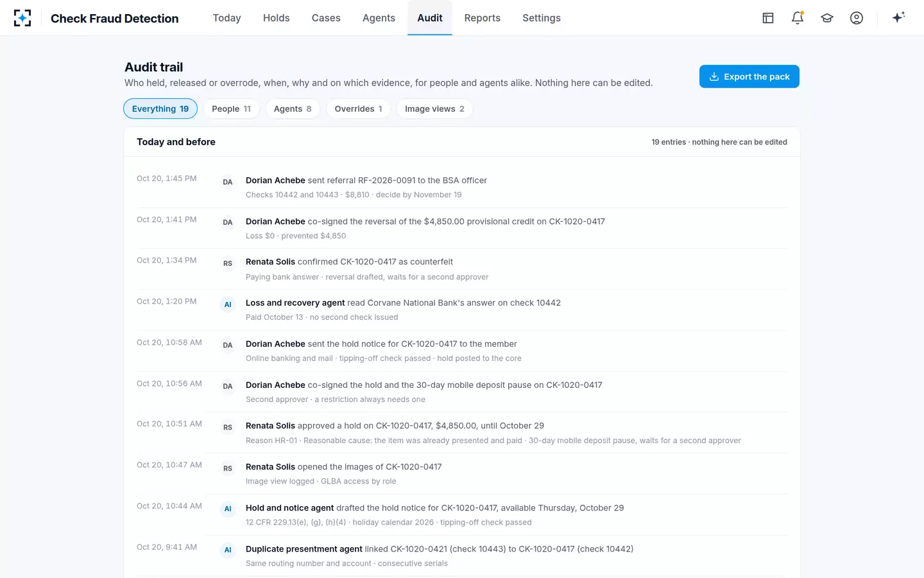Screen dimensions: 924x578
Task: Show only Image views entries
Action: click(434, 109)
